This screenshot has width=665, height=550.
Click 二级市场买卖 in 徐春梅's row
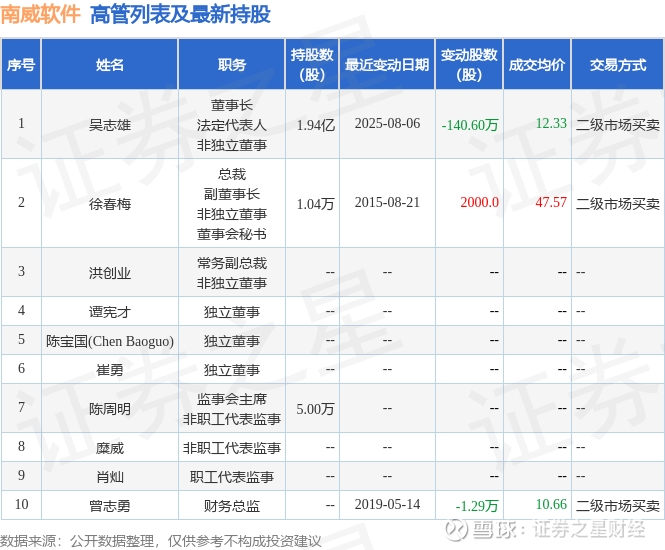click(618, 204)
